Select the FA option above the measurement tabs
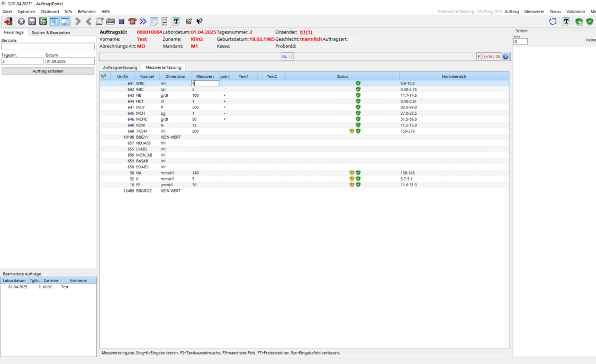 point(284,56)
